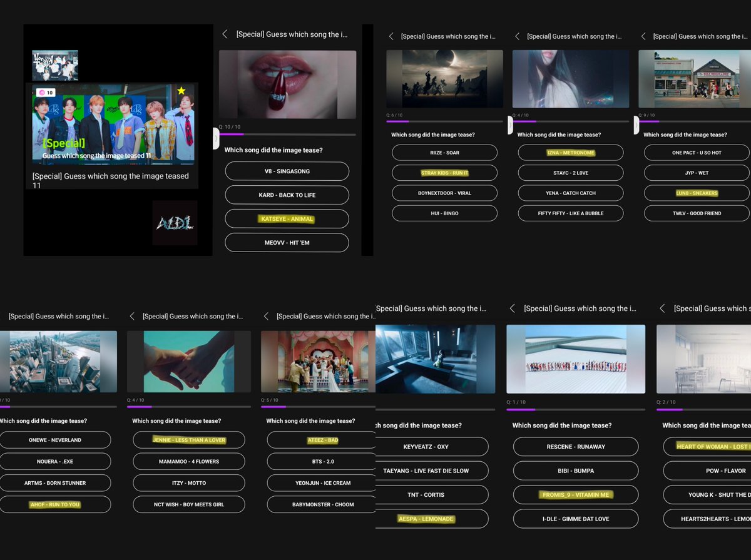The height and width of the screenshot is (560, 751).
Task: Choose answer V8 - SINGASONG
Action: coord(287,171)
